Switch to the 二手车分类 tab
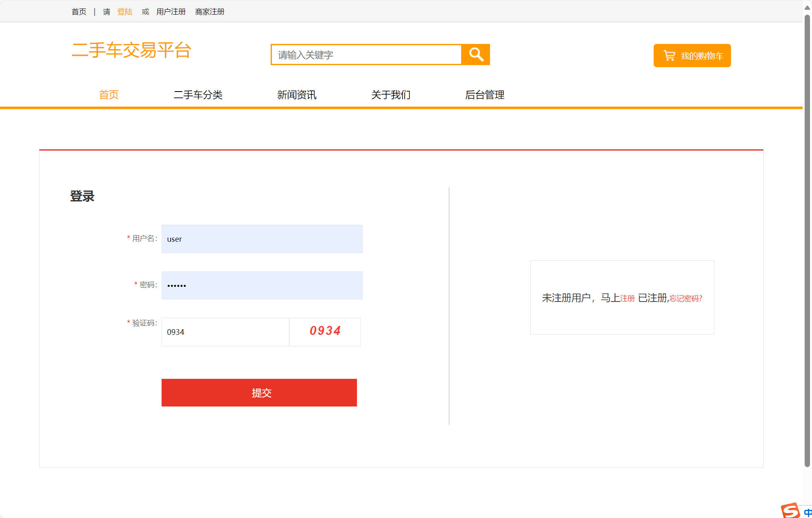 click(199, 94)
